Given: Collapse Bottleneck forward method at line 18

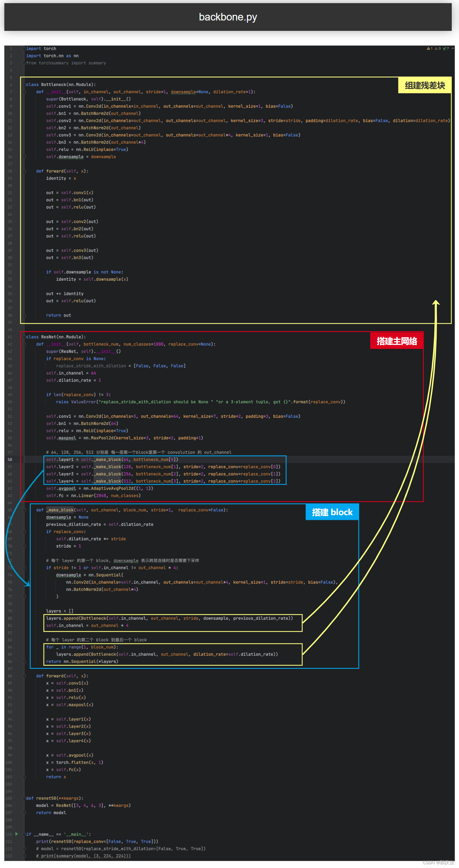Looking at the screenshot, I should 24,171.
